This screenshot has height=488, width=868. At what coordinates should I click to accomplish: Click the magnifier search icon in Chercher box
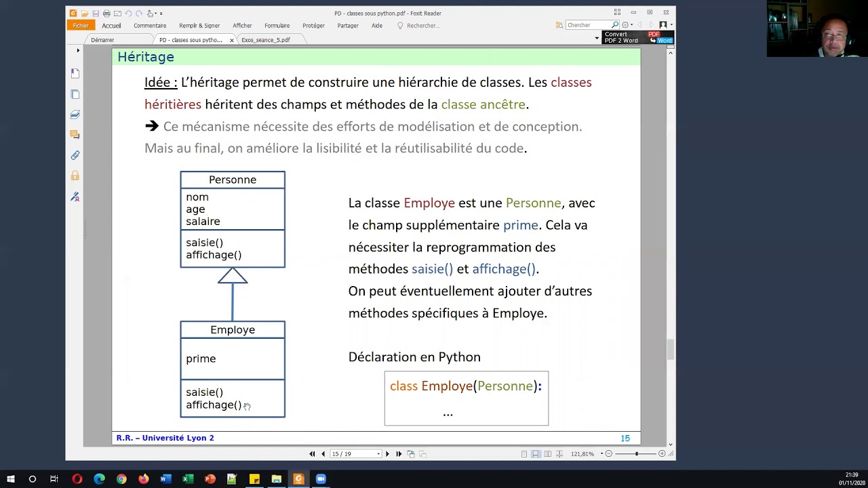[615, 25]
